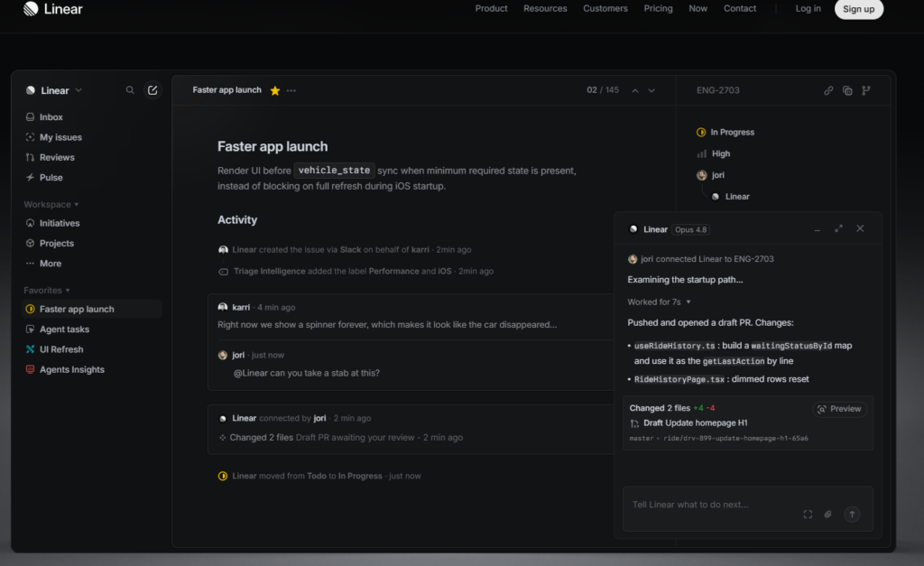Go to next issue down arrow
Viewport: 924px width, 566px height.
click(651, 91)
